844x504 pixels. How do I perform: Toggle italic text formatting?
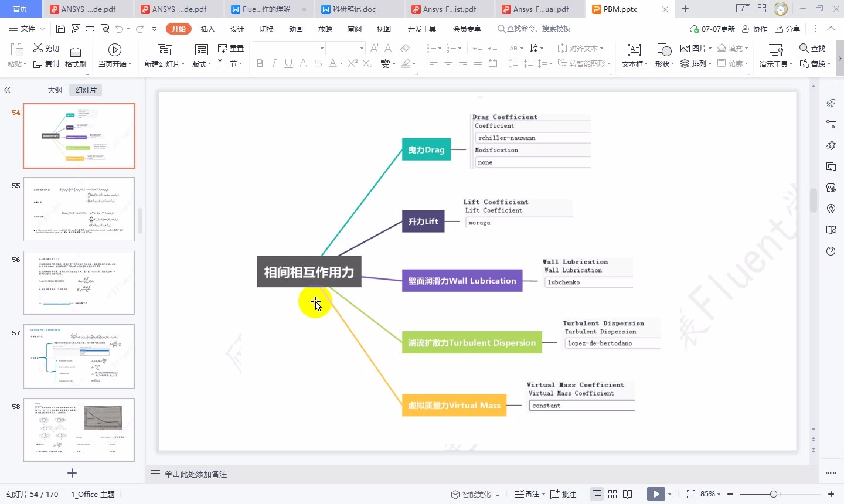pos(274,63)
